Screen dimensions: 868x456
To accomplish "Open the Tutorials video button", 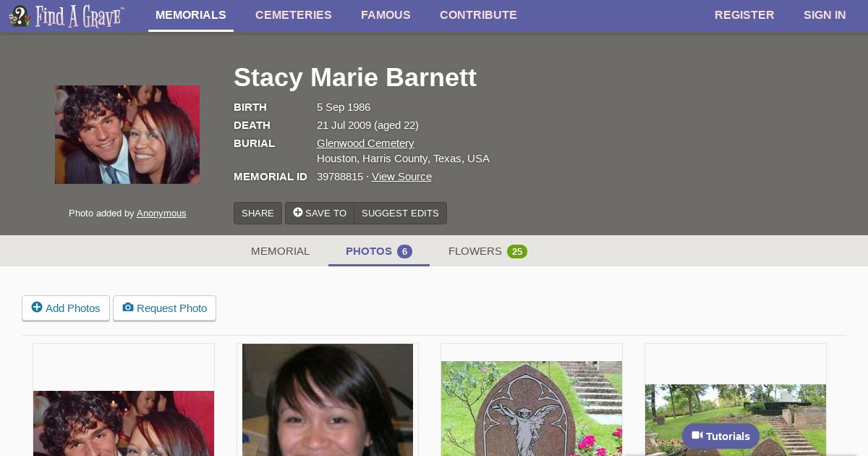I will coord(720,436).
